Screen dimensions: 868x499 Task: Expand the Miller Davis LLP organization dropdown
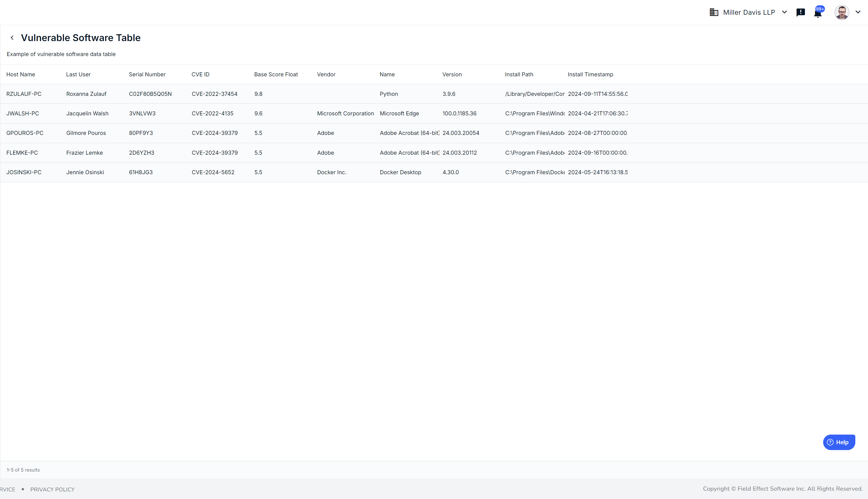coord(784,12)
